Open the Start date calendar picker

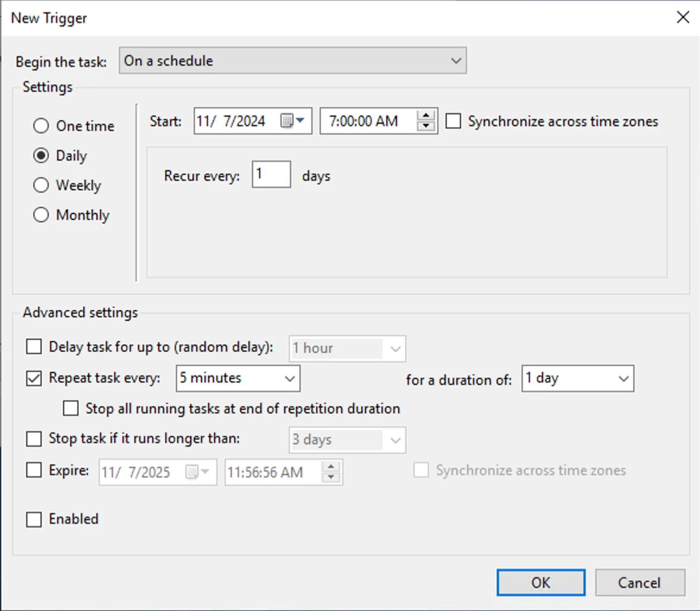point(292,121)
